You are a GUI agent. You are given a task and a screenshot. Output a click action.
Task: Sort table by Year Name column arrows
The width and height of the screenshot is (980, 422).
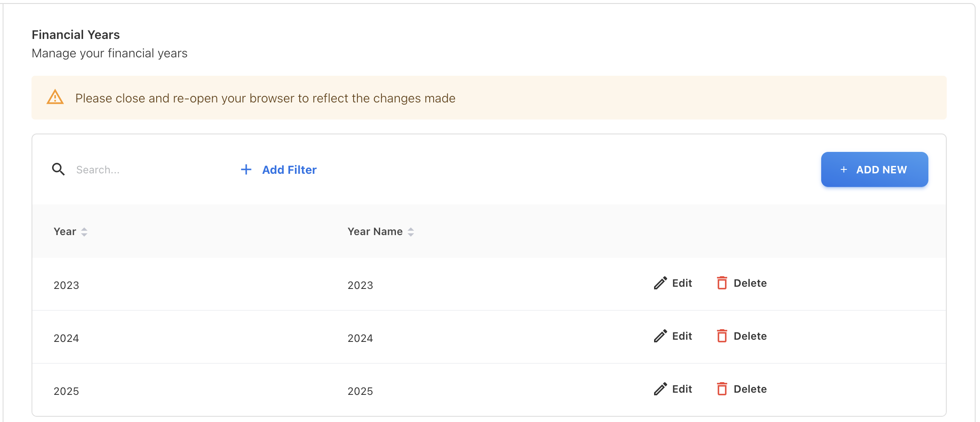411,232
